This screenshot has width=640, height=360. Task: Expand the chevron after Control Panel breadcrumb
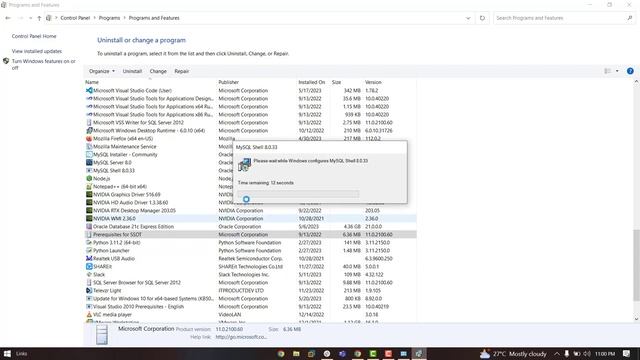(x=94, y=18)
